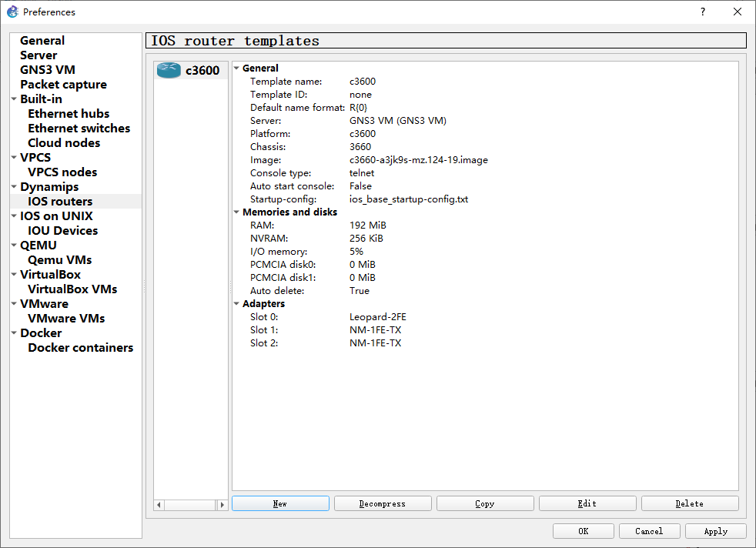Collapse the VPCS tree section

click(14, 157)
